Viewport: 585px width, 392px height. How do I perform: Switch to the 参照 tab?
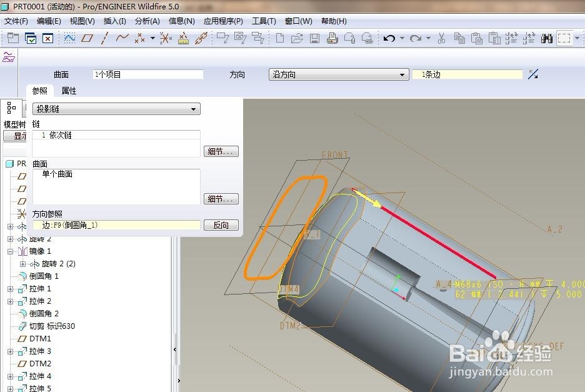click(40, 91)
